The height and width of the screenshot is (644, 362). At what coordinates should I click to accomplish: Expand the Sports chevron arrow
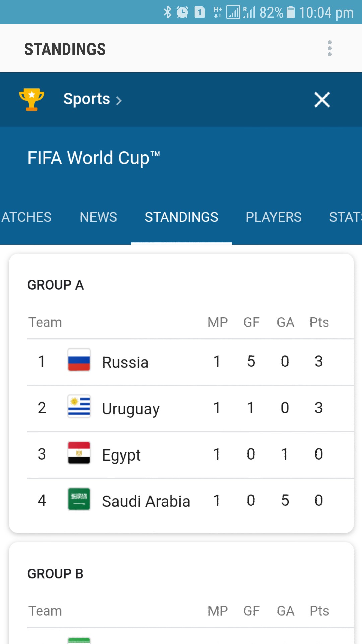[119, 100]
